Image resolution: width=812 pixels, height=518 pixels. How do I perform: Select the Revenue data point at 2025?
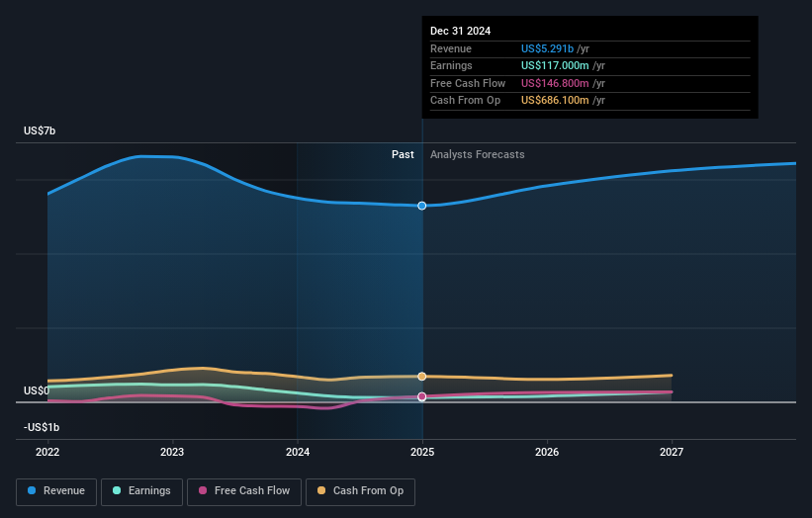pos(422,206)
